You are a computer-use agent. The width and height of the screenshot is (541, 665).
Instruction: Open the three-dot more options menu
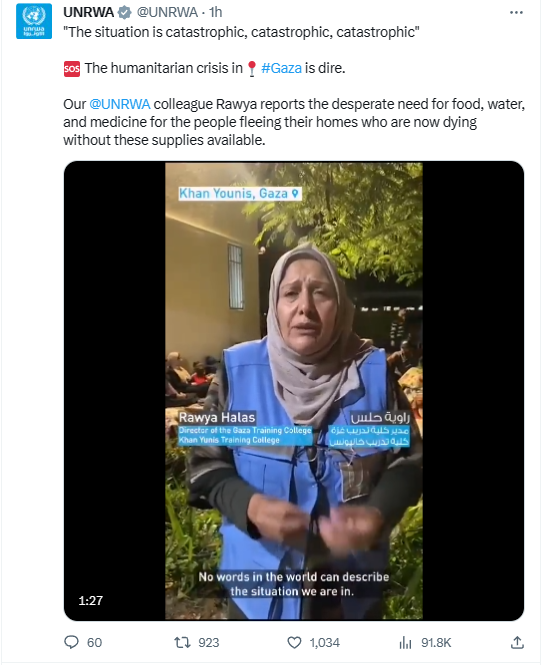(516, 12)
